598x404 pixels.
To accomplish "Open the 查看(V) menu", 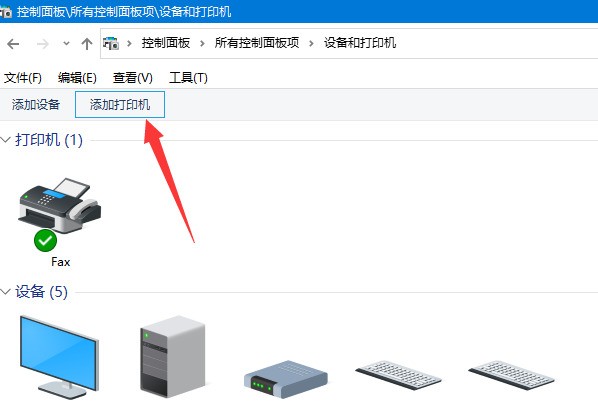I will coord(132,78).
